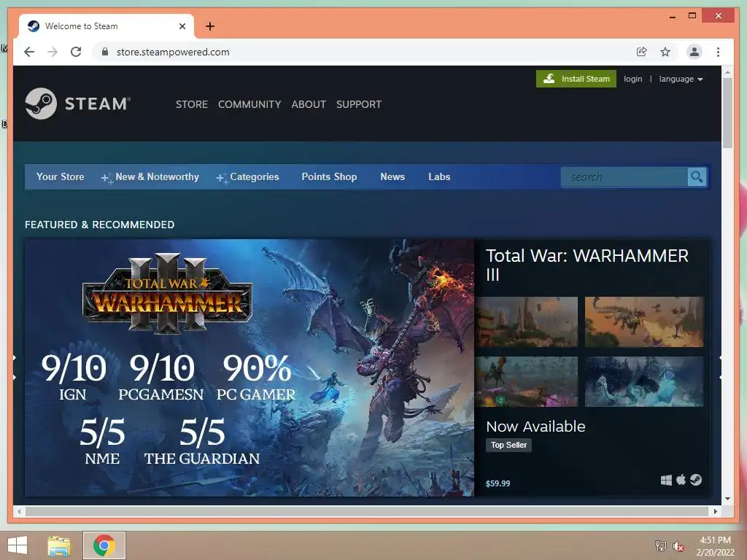View the bottom-right icy screenshot thumbnail
Viewport: 747px width, 560px height.
[644, 381]
